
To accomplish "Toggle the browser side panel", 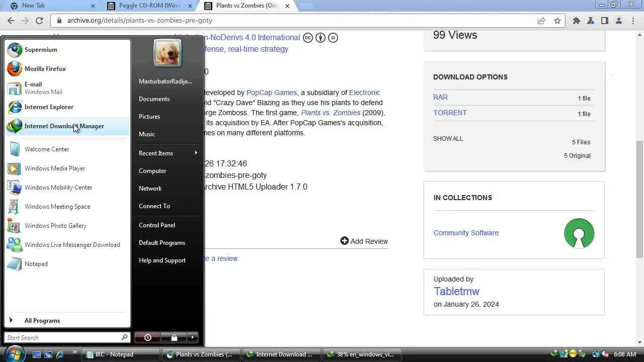I will point(605,21).
